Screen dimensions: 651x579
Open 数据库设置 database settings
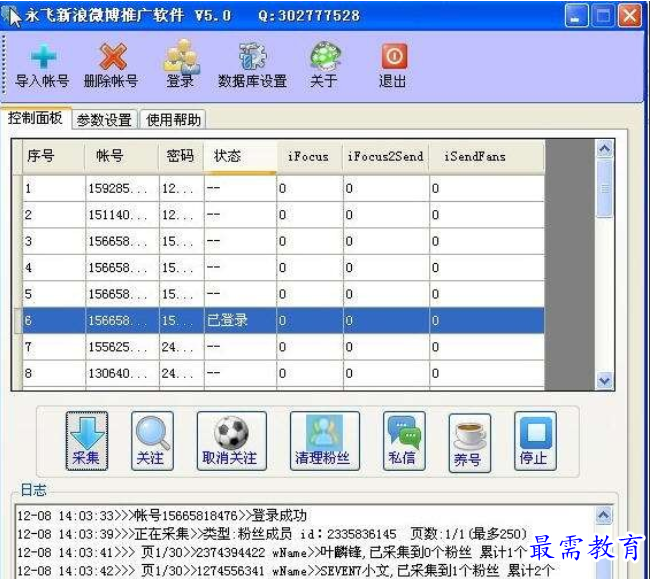tap(252, 66)
